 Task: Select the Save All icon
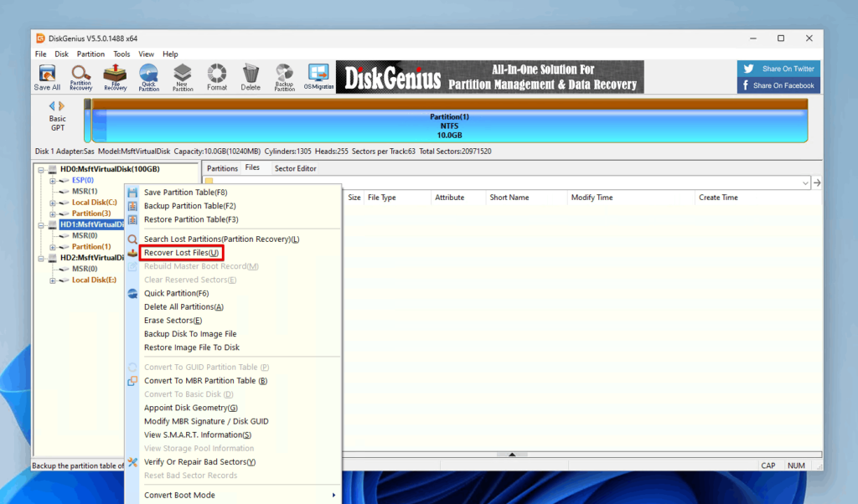click(47, 76)
